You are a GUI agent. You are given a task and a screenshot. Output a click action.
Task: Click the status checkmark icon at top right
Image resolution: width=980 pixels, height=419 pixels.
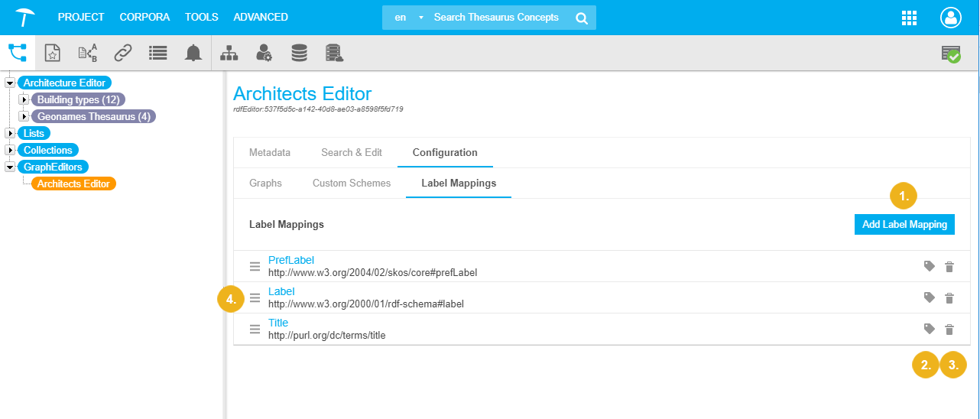coord(951,54)
